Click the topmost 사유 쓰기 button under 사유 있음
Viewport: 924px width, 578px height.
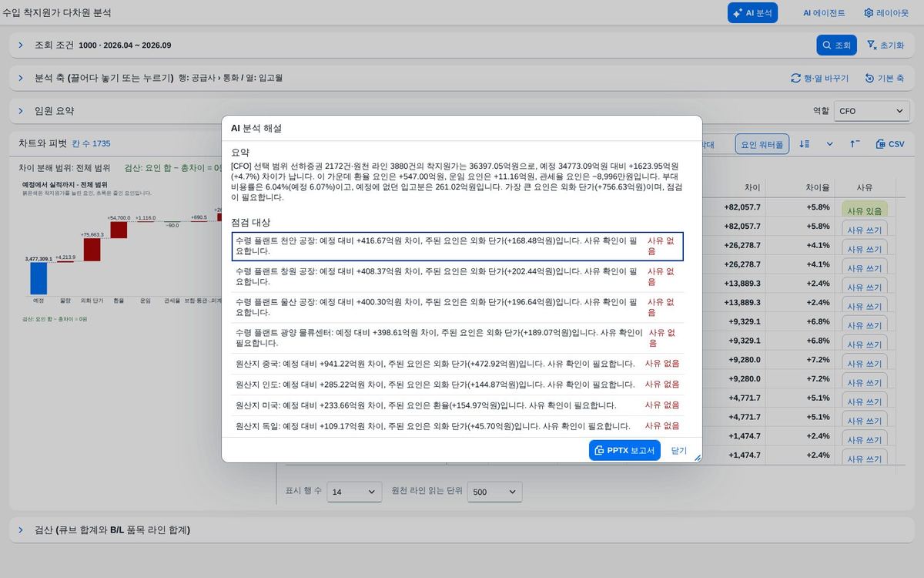coord(865,230)
